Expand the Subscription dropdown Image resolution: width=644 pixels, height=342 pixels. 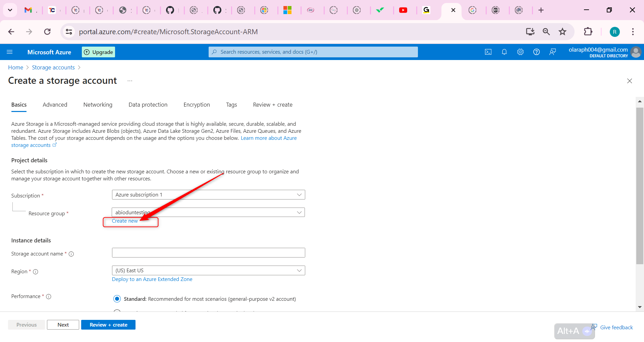click(208, 195)
